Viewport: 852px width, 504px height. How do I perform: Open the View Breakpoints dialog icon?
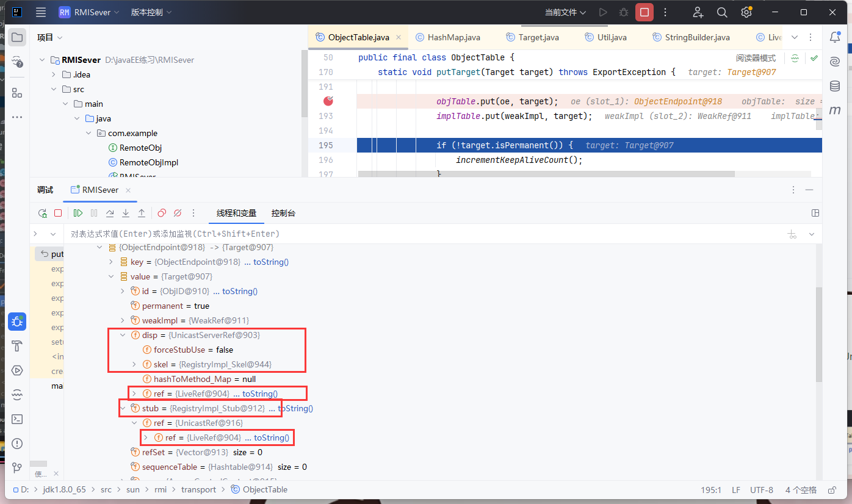click(162, 213)
